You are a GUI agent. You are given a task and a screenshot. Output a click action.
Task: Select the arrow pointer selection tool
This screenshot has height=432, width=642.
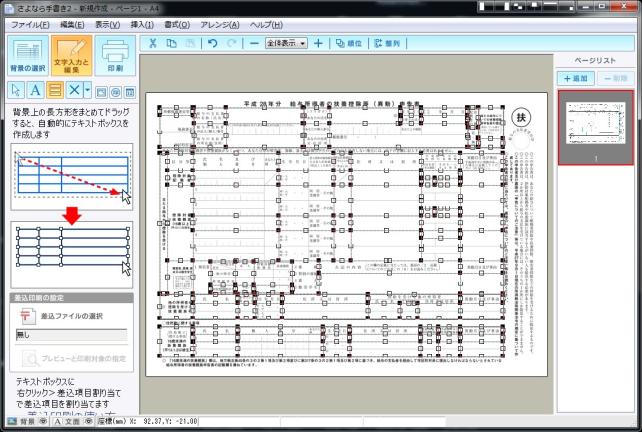(16, 90)
